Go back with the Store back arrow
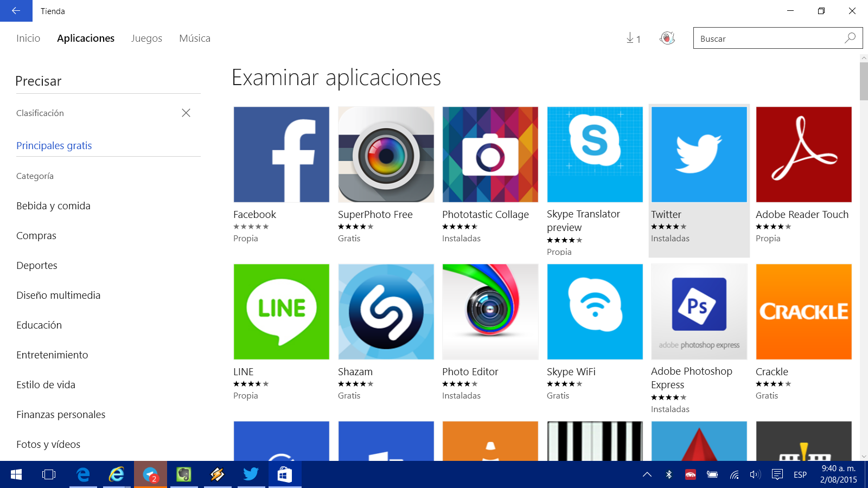Viewport: 868px width, 488px height. [x=16, y=11]
